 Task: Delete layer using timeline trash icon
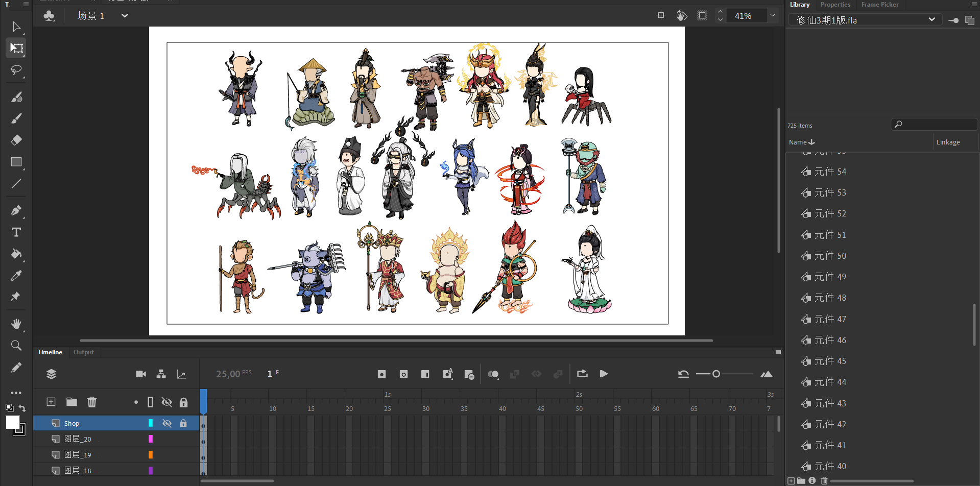92,402
